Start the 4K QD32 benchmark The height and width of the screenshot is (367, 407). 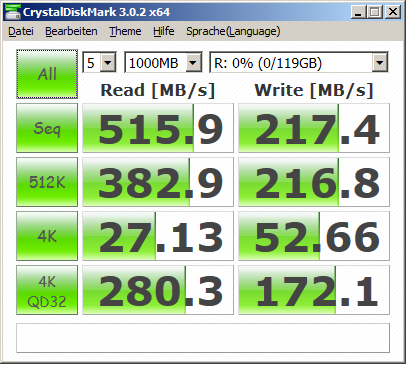click(47, 290)
